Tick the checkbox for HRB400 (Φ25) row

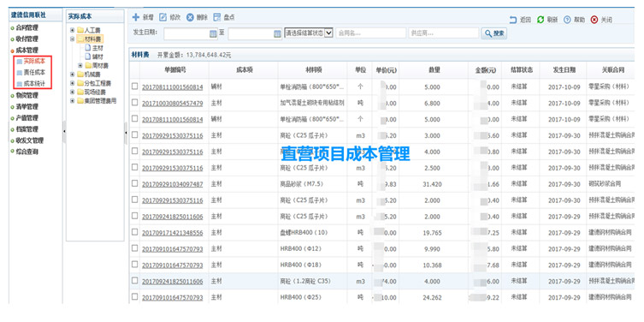tap(135, 296)
